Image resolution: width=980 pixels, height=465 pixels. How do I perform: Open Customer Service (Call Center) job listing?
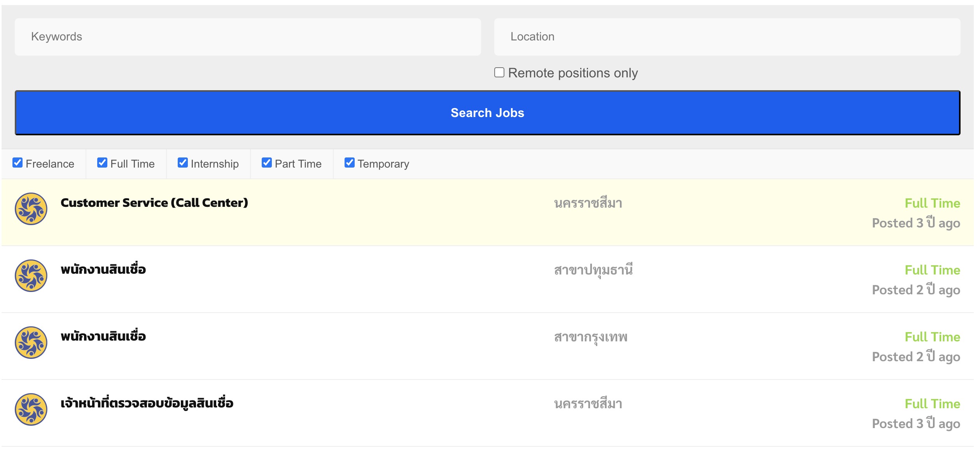[x=154, y=203]
